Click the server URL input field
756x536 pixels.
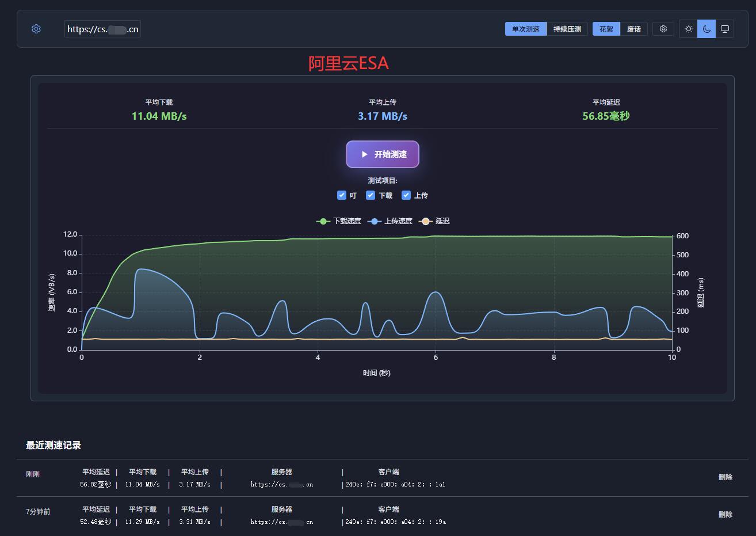(x=102, y=29)
